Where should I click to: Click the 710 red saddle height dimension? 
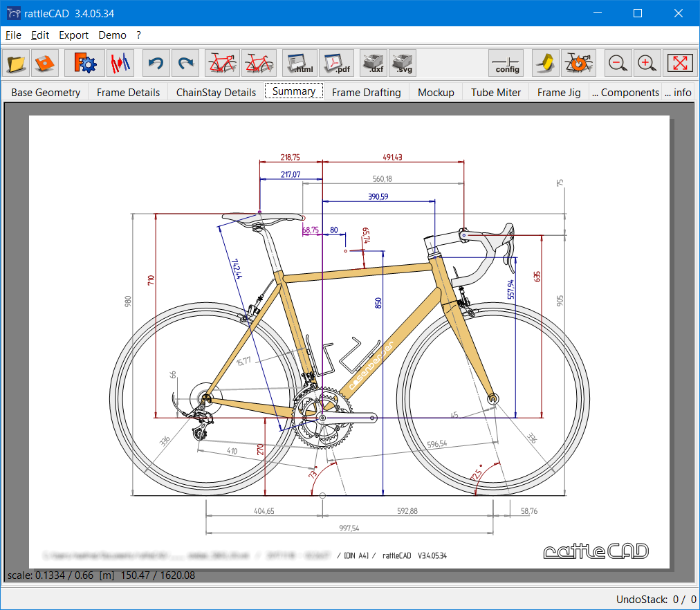[151, 280]
